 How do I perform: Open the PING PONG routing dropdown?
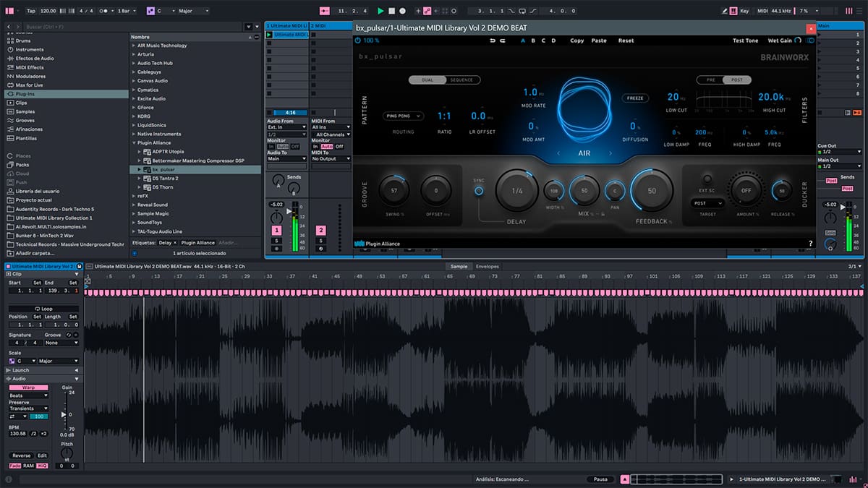pyautogui.click(x=403, y=116)
